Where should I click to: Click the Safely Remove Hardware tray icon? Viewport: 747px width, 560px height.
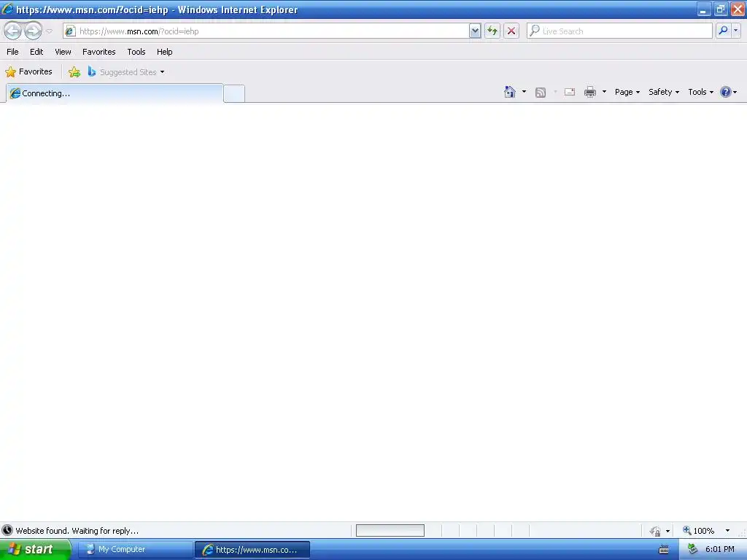[693, 550]
